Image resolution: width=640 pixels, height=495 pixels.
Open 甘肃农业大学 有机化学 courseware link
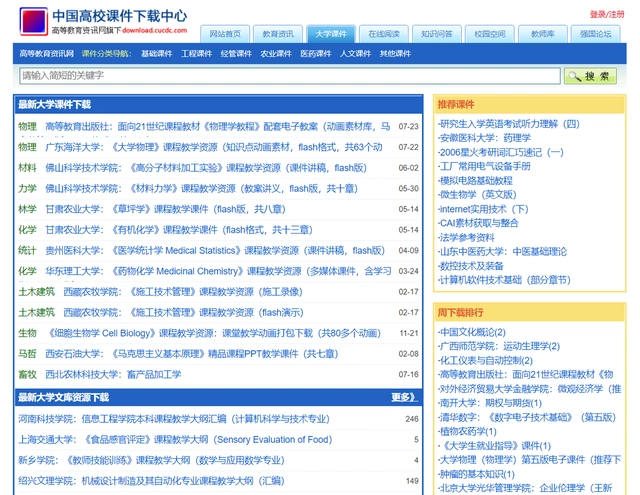(x=178, y=230)
